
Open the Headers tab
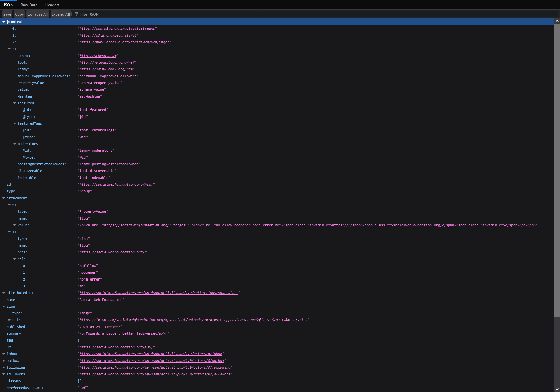(x=52, y=5)
